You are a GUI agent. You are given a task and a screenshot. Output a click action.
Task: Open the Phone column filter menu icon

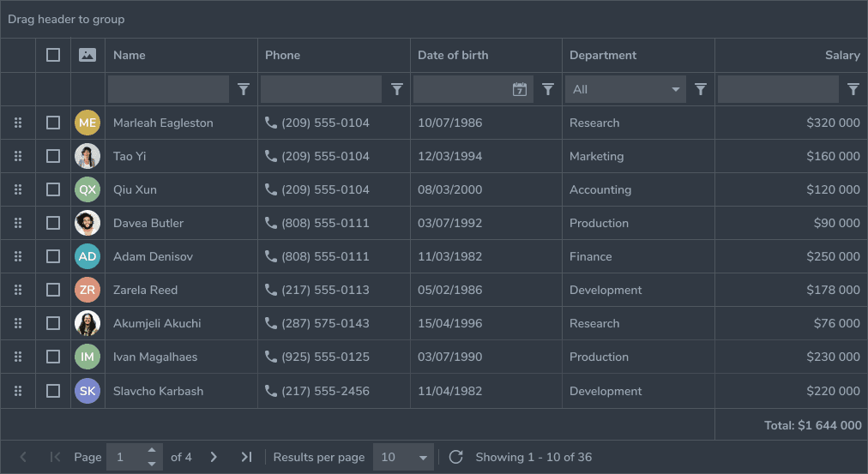pos(397,89)
